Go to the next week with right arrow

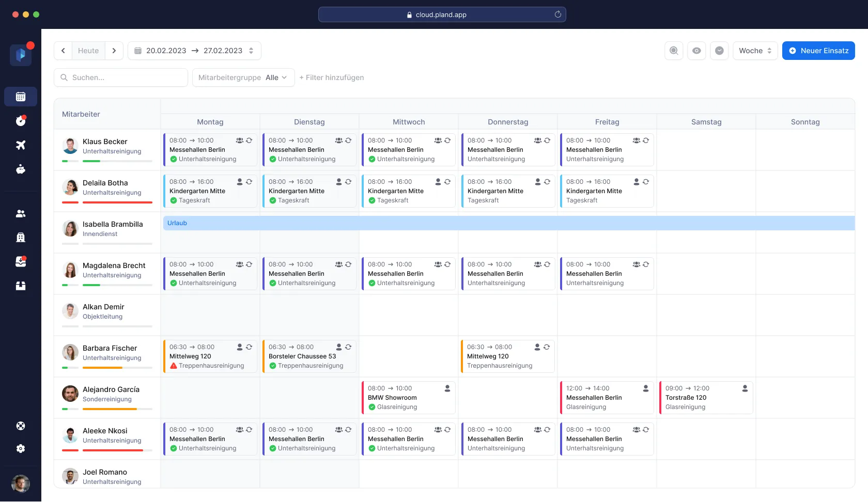(x=114, y=51)
